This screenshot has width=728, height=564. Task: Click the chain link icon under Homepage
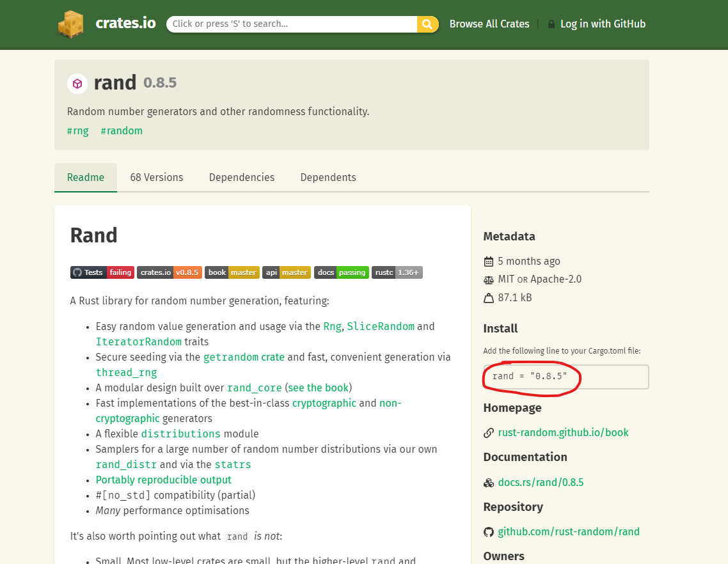point(489,433)
